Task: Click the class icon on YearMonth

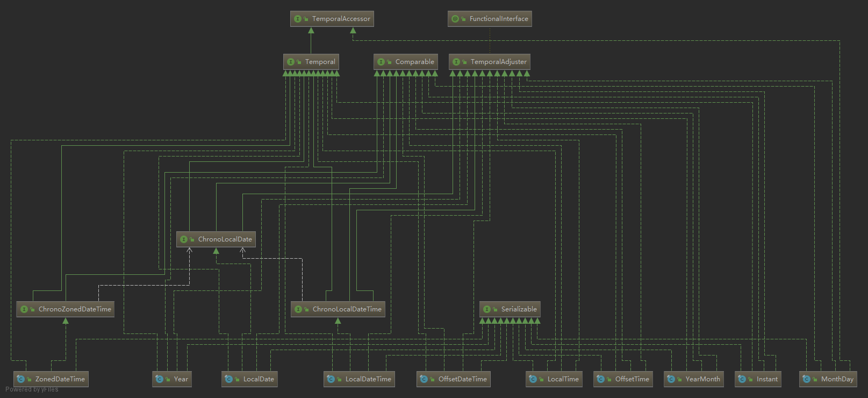Action: point(671,379)
